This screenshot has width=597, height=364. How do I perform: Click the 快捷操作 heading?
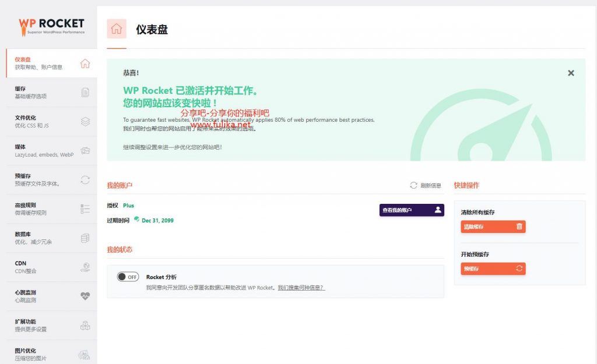coord(466,185)
